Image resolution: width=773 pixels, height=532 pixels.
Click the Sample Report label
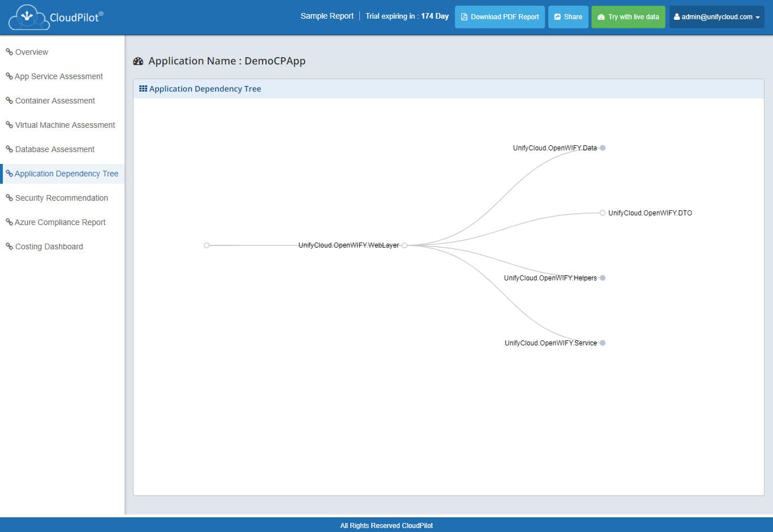pos(327,16)
